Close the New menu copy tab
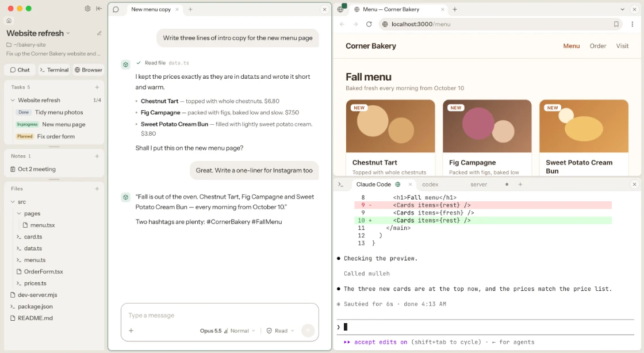The width and height of the screenshot is (644, 353). point(177,9)
